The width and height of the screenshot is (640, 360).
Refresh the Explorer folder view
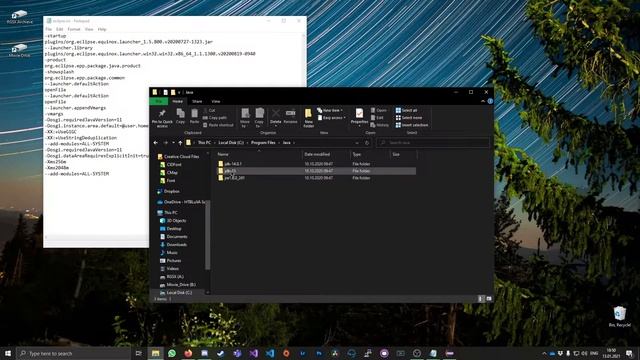pyautogui.click(x=367, y=143)
